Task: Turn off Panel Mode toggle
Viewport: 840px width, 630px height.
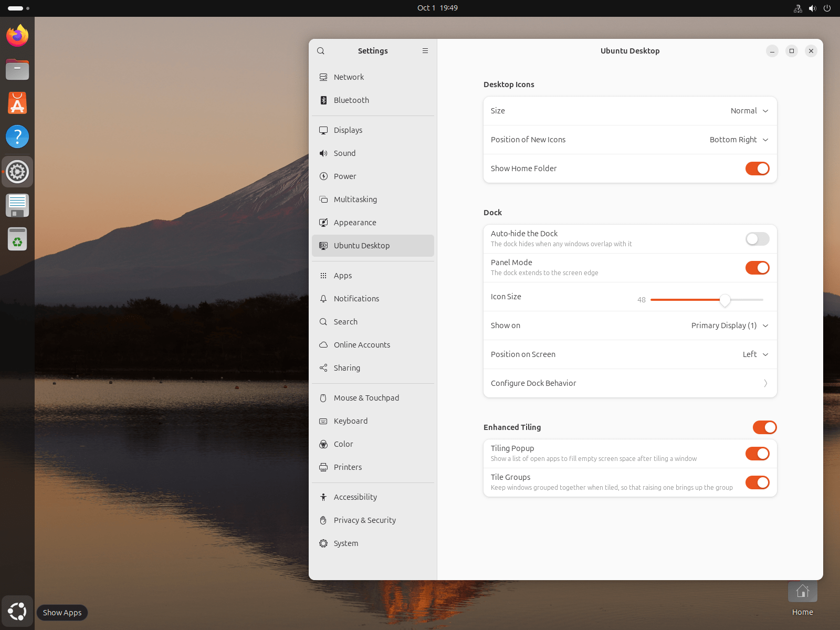Action: 757,268
